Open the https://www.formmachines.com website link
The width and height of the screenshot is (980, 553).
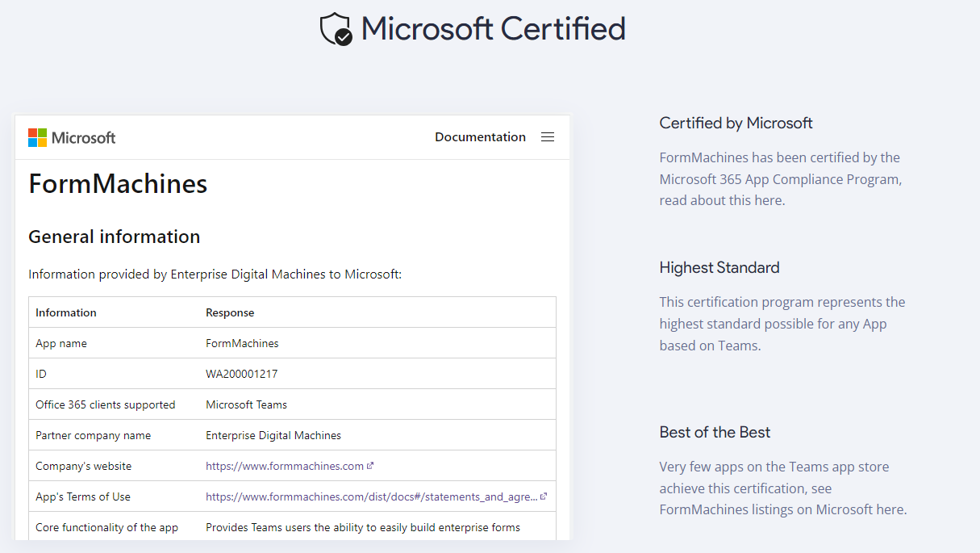tap(285, 466)
